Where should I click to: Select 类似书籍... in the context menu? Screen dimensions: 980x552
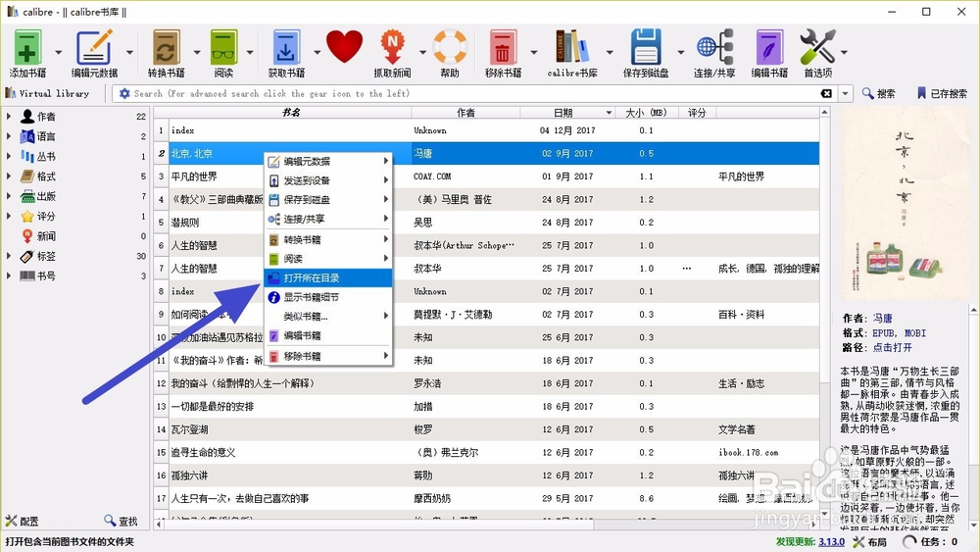[328, 317]
